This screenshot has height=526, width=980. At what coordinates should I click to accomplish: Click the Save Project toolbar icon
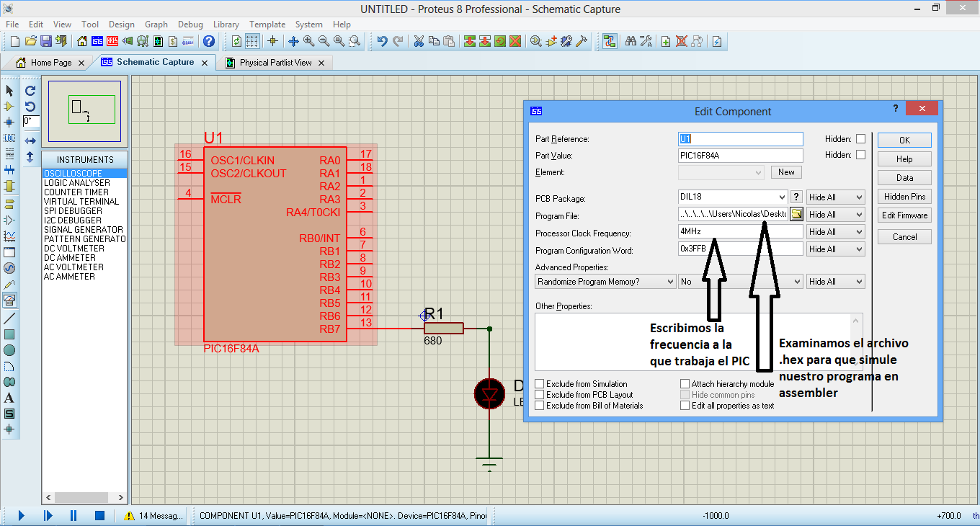point(45,41)
